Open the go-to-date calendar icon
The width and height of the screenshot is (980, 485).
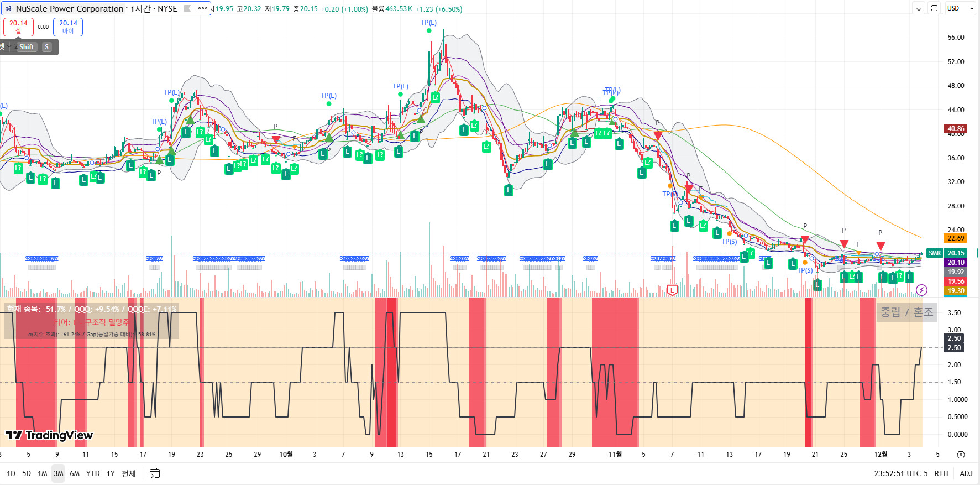pyautogui.click(x=155, y=473)
